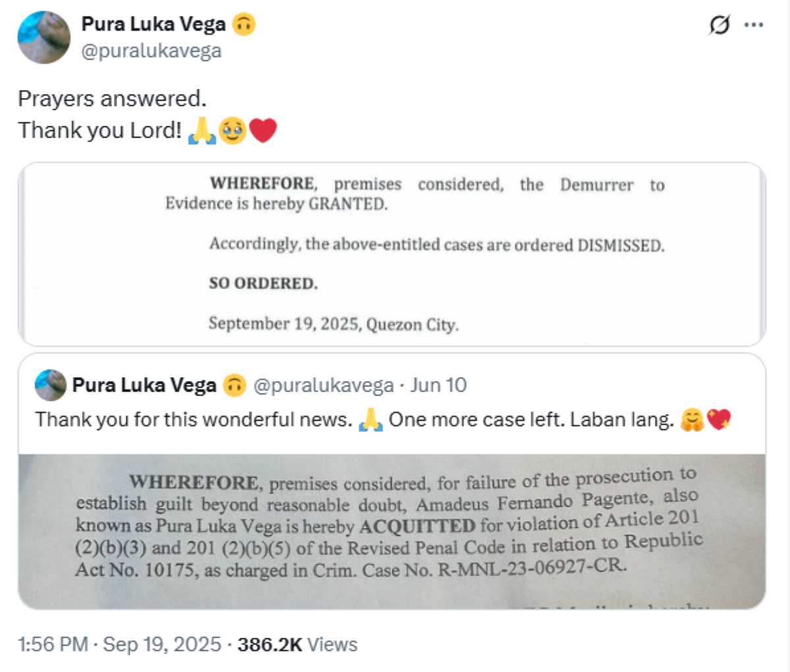
Task: Click the praying hands emoji in main tweet
Action: [201, 130]
